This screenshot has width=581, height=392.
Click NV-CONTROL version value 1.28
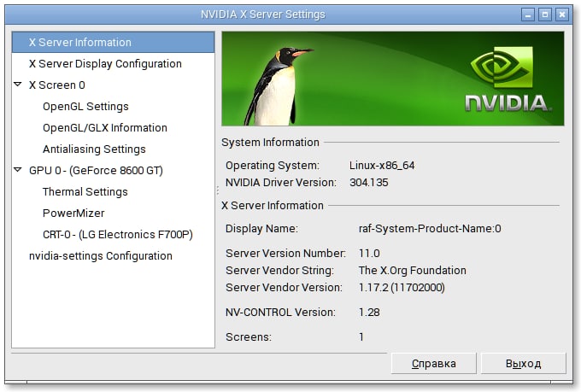(369, 313)
